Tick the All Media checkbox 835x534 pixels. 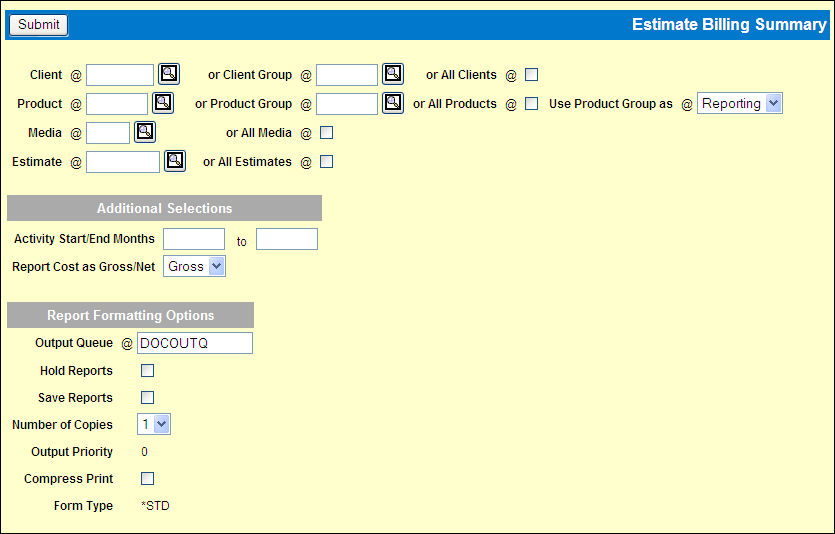[x=326, y=133]
